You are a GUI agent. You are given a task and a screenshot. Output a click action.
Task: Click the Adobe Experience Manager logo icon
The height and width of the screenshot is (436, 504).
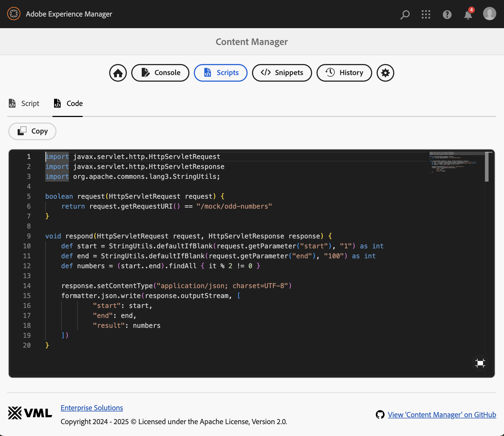click(x=14, y=14)
